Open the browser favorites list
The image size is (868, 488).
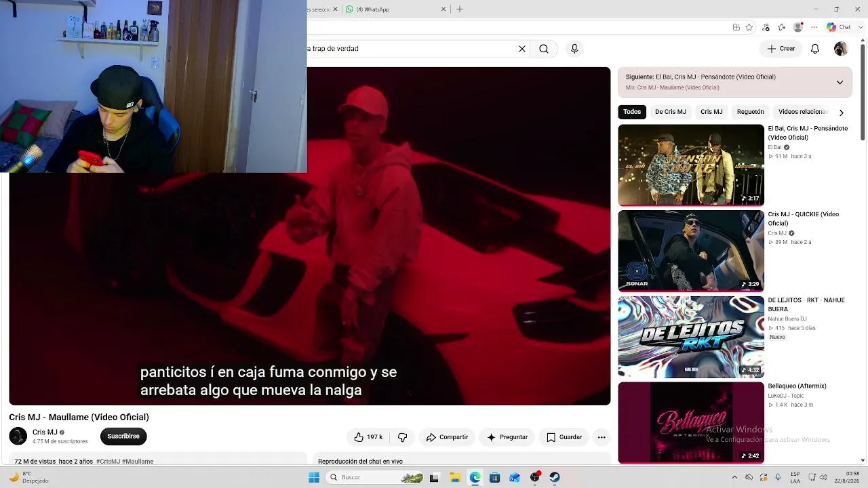(782, 27)
